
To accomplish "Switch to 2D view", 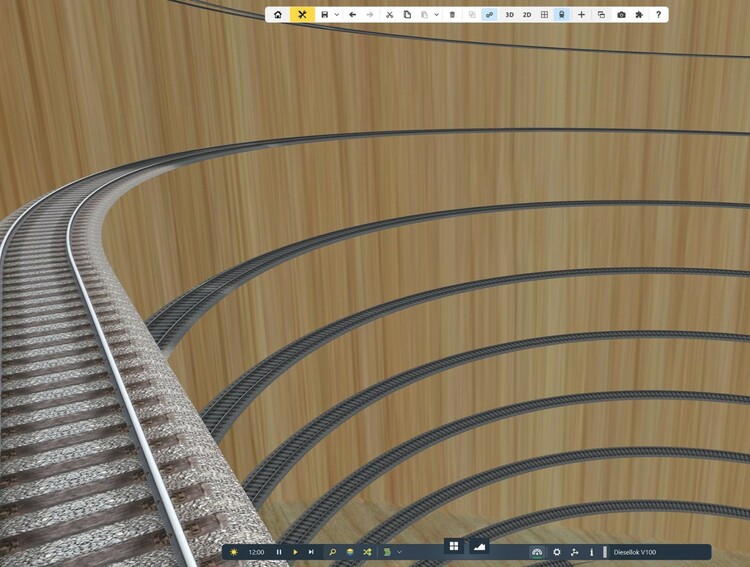I will pyautogui.click(x=527, y=15).
